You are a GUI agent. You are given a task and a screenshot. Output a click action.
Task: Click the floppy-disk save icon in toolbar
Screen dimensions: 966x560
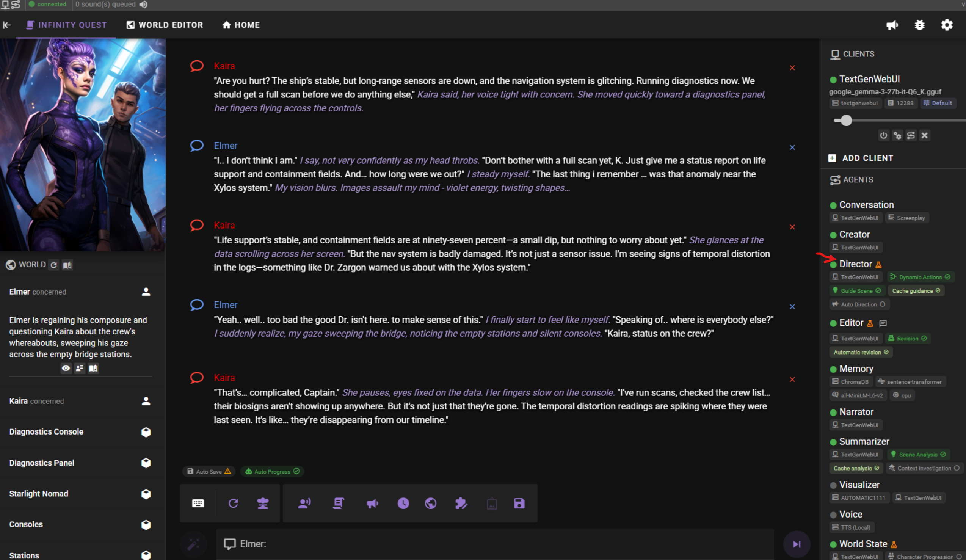pyautogui.click(x=519, y=503)
